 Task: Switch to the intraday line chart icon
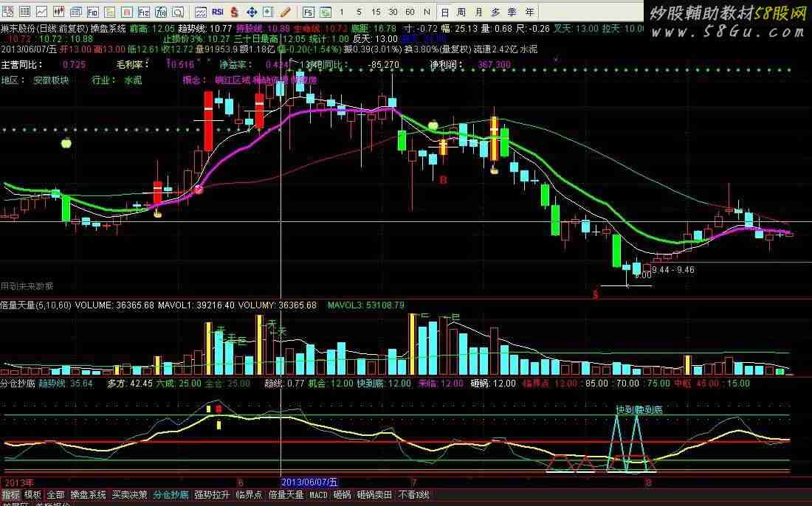41,11
